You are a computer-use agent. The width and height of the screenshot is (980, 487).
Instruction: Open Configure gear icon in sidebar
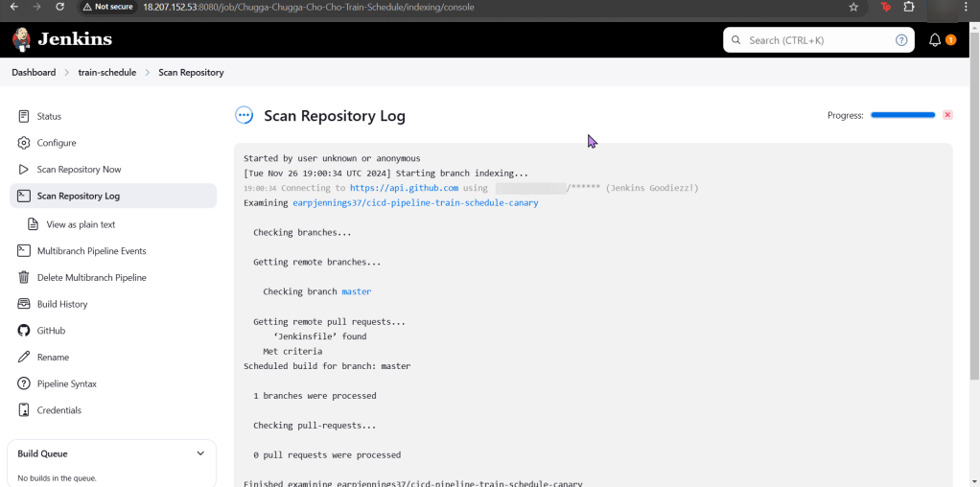point(24,143)
